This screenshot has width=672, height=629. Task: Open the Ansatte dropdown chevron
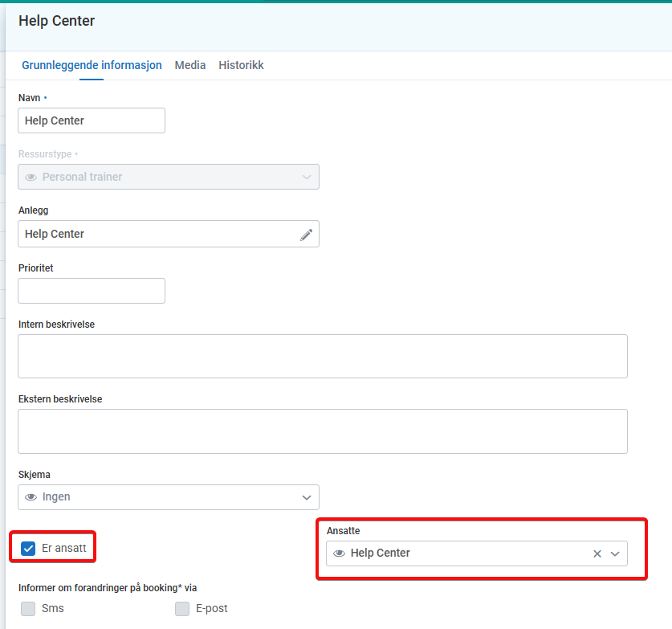(615, 553)
